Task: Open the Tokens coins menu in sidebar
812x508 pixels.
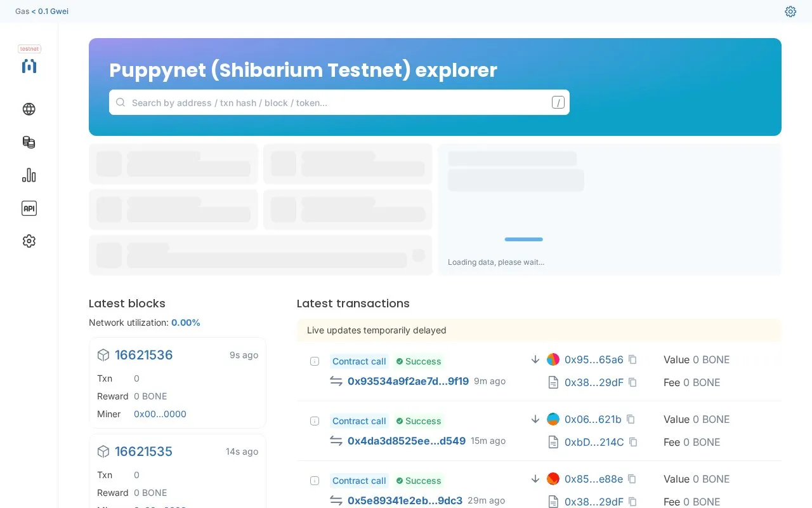Action: 29,142
